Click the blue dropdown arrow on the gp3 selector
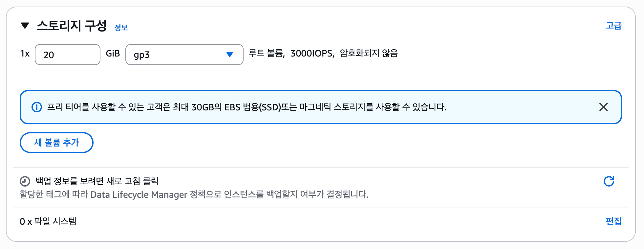Viewport: 644px width, 249px height. tap(230, 55)
